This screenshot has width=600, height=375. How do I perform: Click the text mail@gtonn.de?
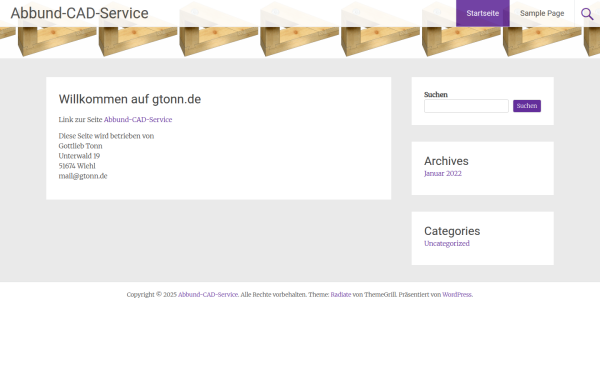[83, 176]
